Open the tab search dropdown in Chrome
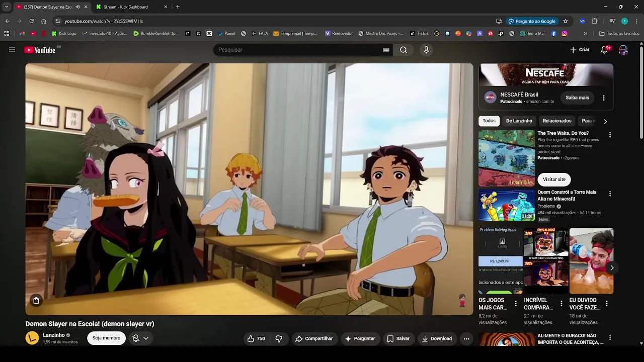Image resolution: width=644 pixels, height=362 pixels. pyautogui.click(x=7, y=7)
